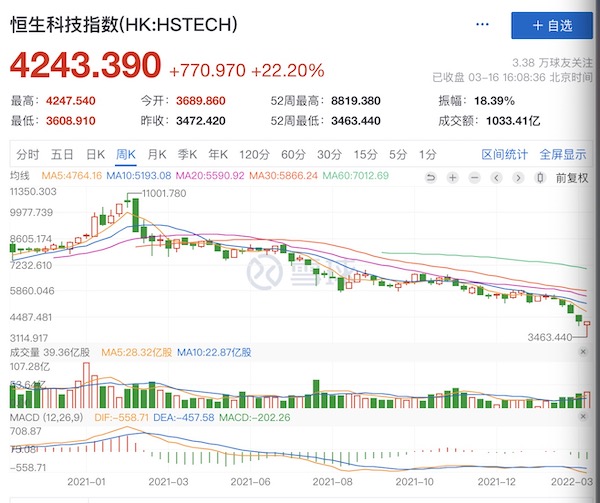Click the 11001.780 high price marker
This screenshot has height=503, width=600.
(164, 194)
